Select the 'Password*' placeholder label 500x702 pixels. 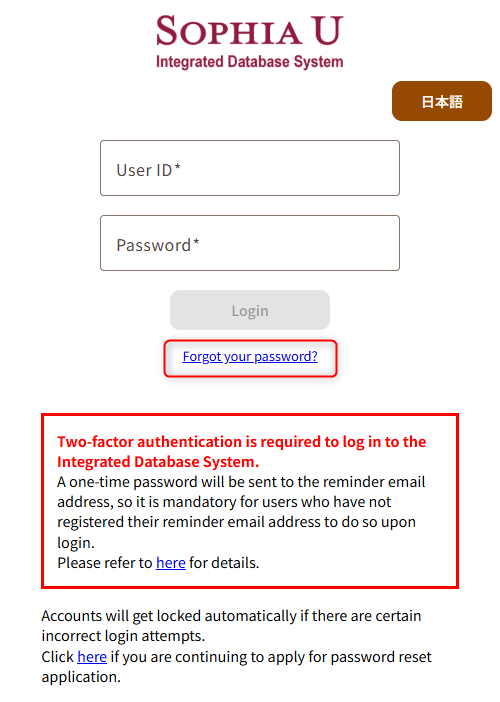pyautogui.click(x=158, y=245)
